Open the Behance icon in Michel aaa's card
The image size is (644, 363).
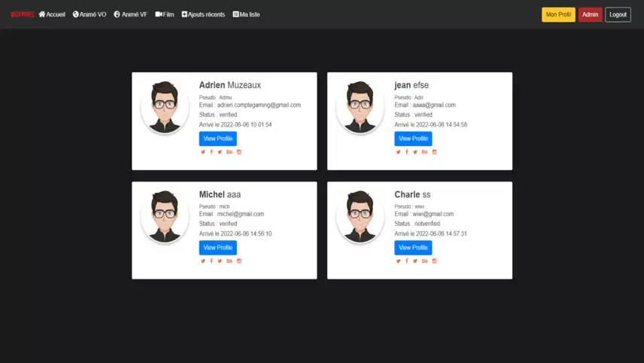point(229,261)
